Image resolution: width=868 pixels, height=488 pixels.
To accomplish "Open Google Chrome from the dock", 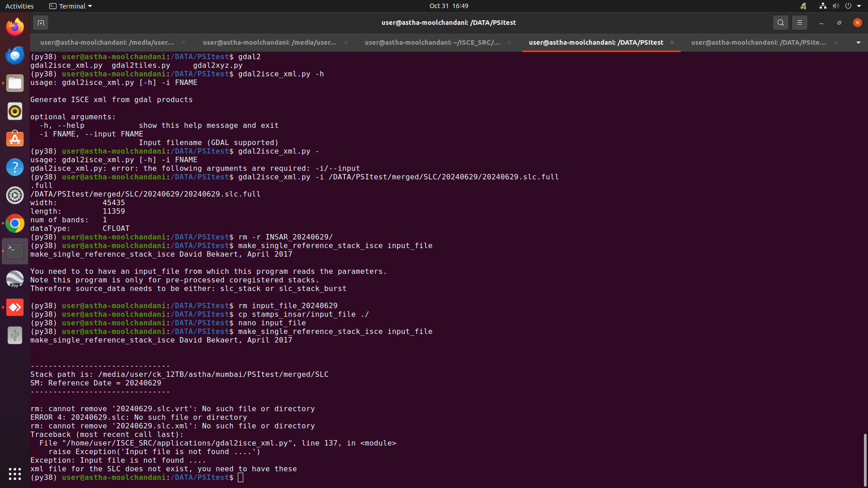I will click(x=15, y=223).
